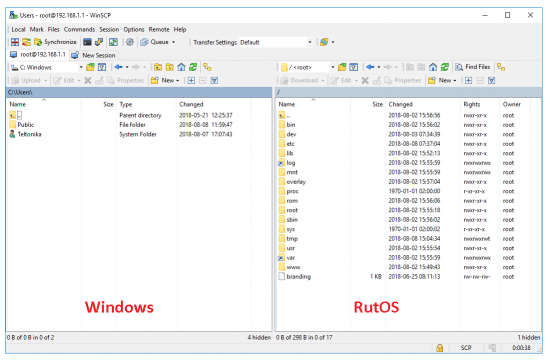This screenshot has width=550, height=361.
Task: Go to local home directory icon
Action: point(181,67)
